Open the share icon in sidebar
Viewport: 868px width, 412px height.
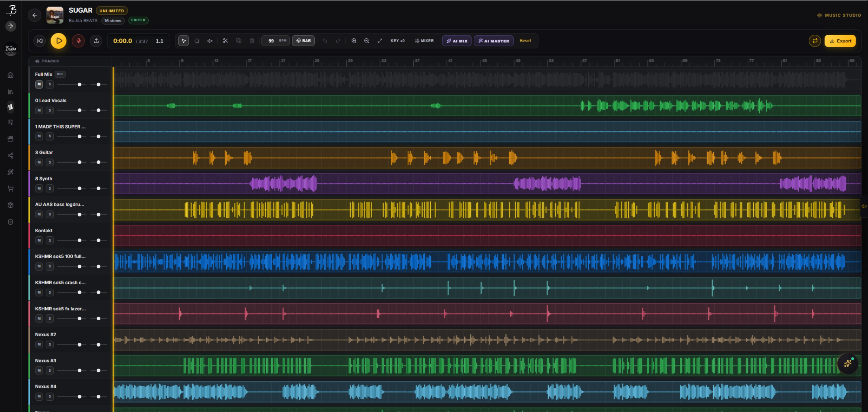point(11,155)
